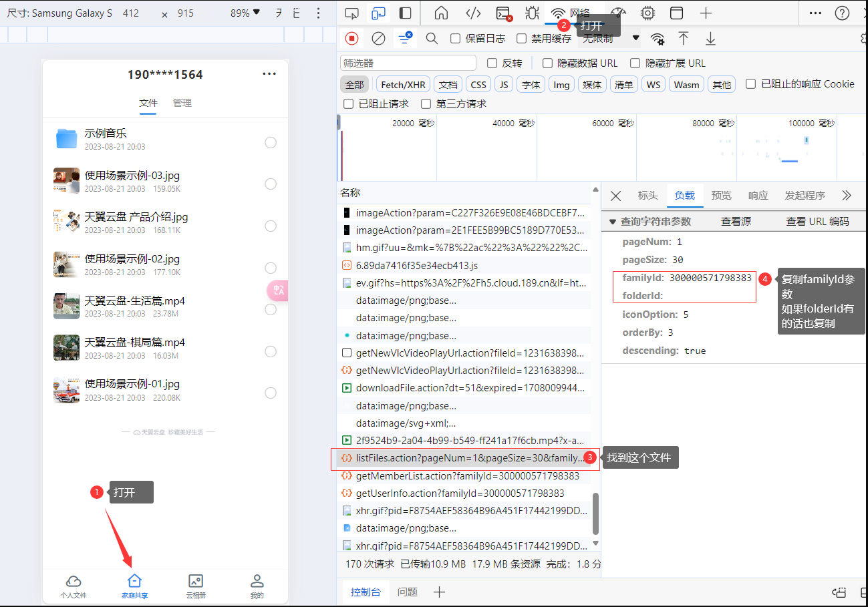Enable the 保留日志 checkbox
Screen dimensions: 868x607
click(x=456, y=39)
